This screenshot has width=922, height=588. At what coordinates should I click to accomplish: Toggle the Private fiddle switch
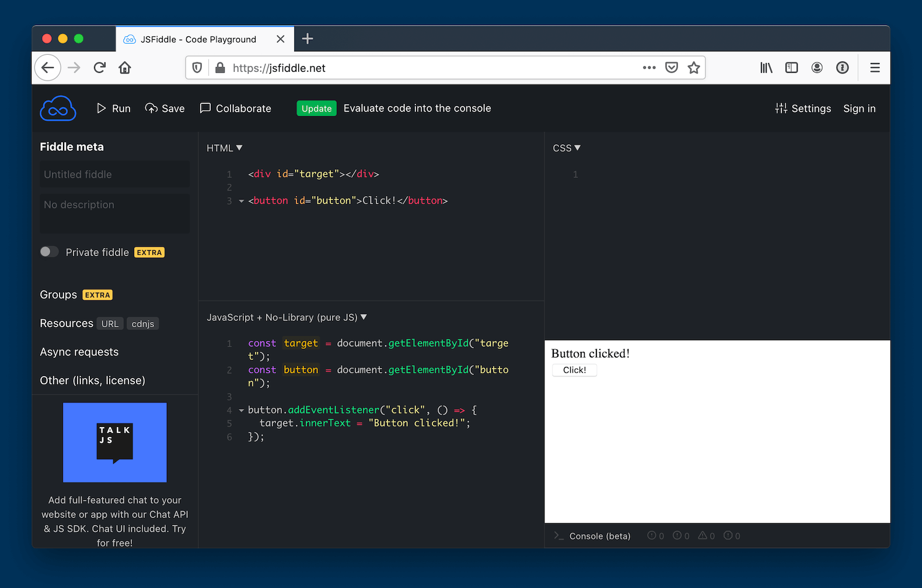[49, 252]
